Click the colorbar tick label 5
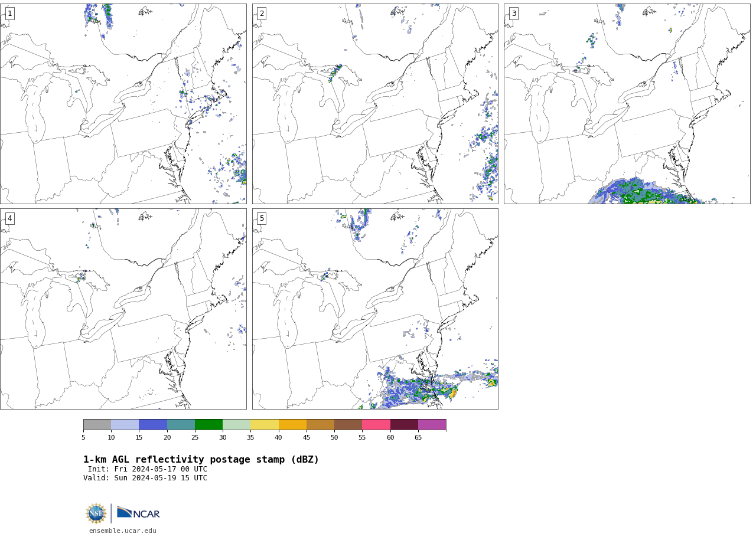756x537 pixels. (x=83, y=438)
